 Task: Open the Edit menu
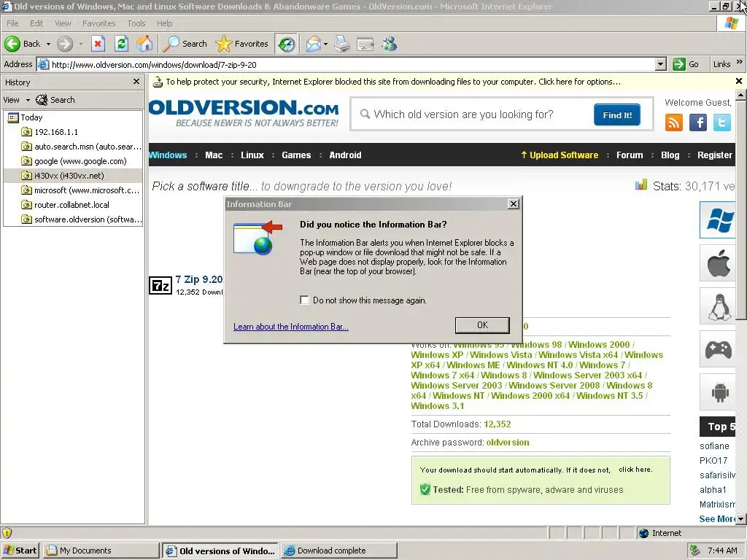[x=36, y=23]
